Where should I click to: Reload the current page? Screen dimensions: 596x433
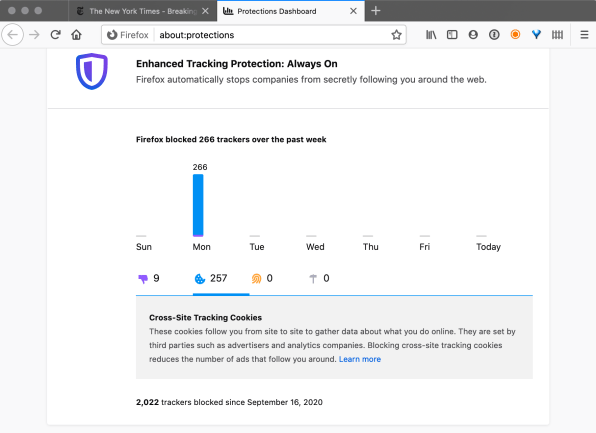55,35
